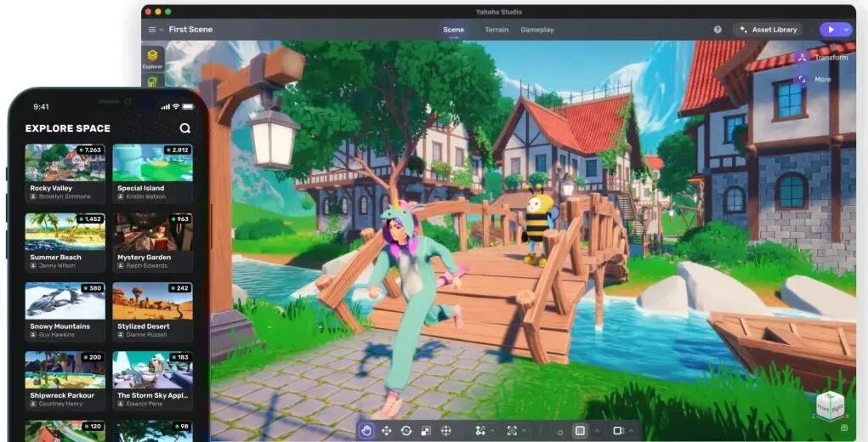Click the 1,452 player count badge
868x442 pixels.
tap(89, 219)
